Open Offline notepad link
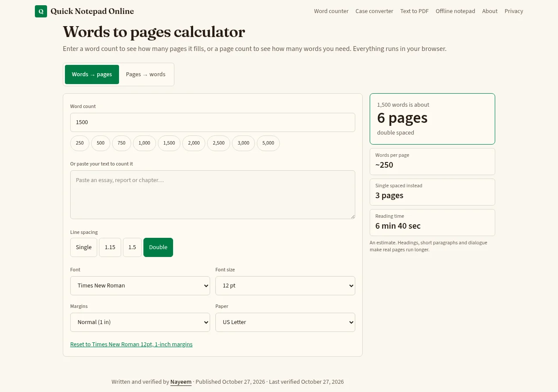 (456, 11)
